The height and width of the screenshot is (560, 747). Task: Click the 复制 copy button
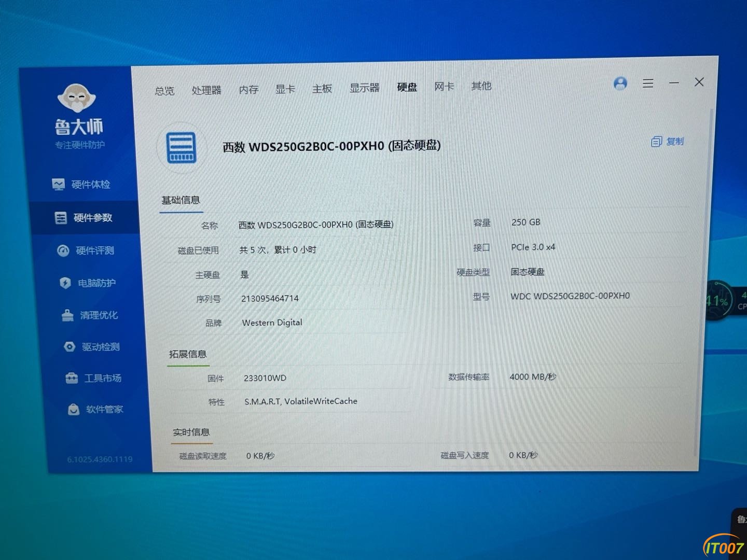668,142
